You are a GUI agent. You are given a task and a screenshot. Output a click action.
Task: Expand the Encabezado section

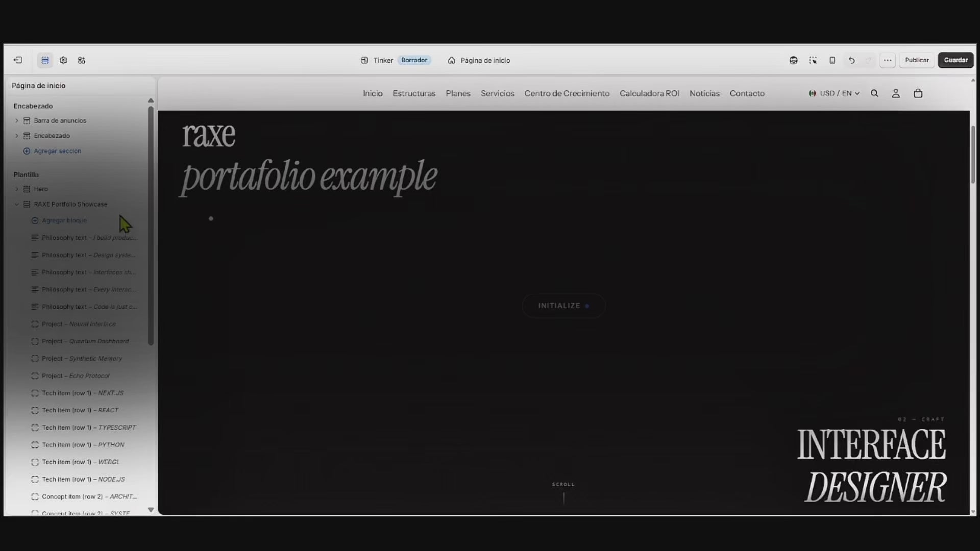pos(17,136)
